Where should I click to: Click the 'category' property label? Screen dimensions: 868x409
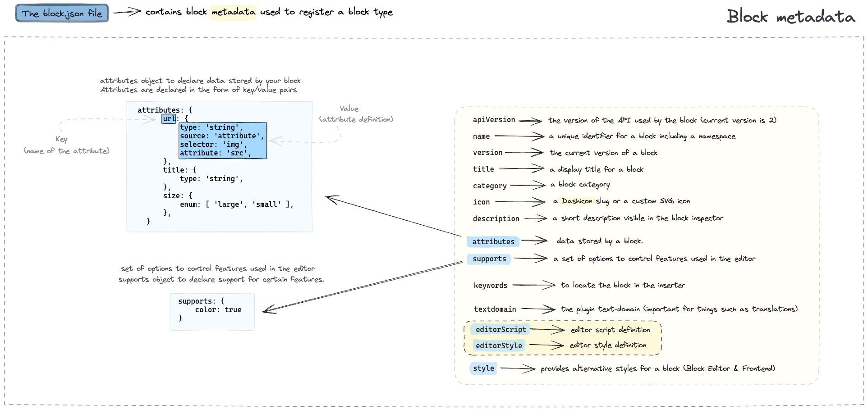490,186
